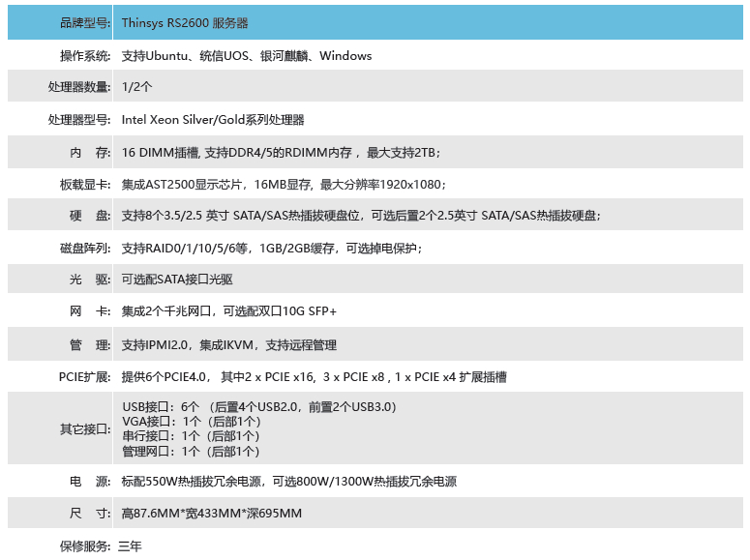Select the SATA/SAS hot-swap drive bay description
The width and height of the screenshot is (750, 560).
(x=361, y=216)
